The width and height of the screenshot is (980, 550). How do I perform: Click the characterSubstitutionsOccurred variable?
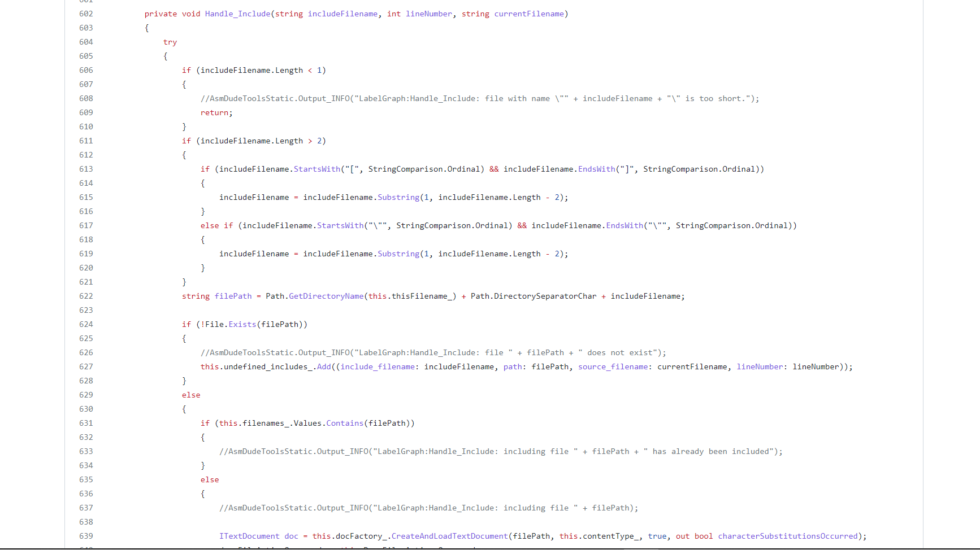[787, 536]
